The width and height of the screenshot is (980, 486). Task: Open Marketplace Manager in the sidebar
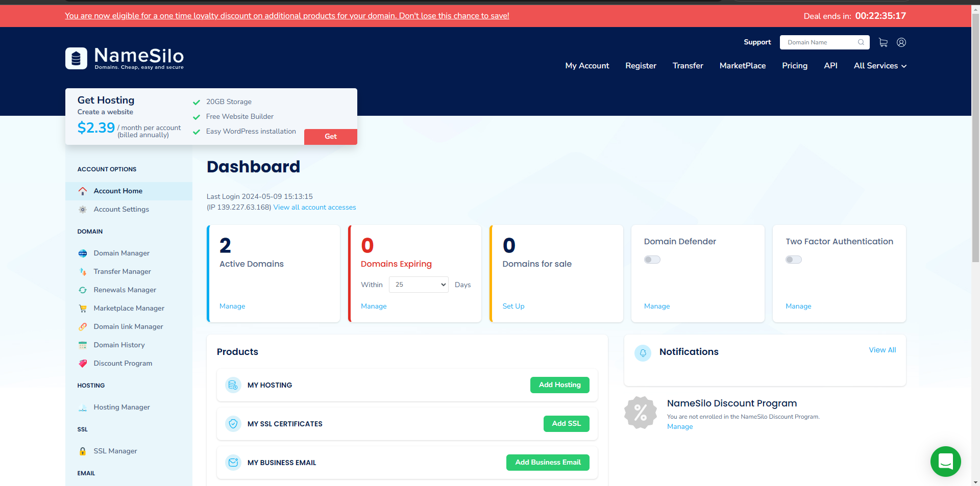click(x=129, y=309)
